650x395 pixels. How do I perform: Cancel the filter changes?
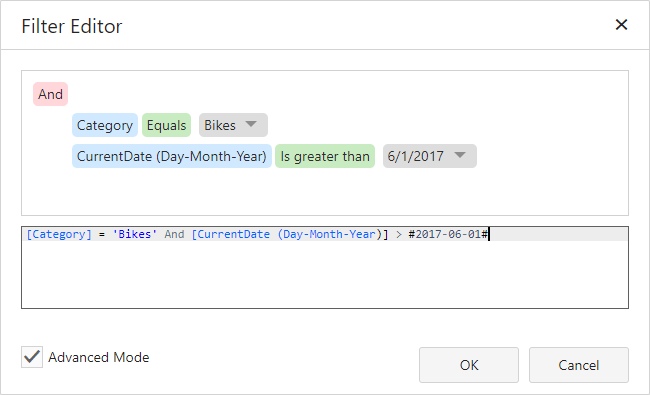coord(579,365)
